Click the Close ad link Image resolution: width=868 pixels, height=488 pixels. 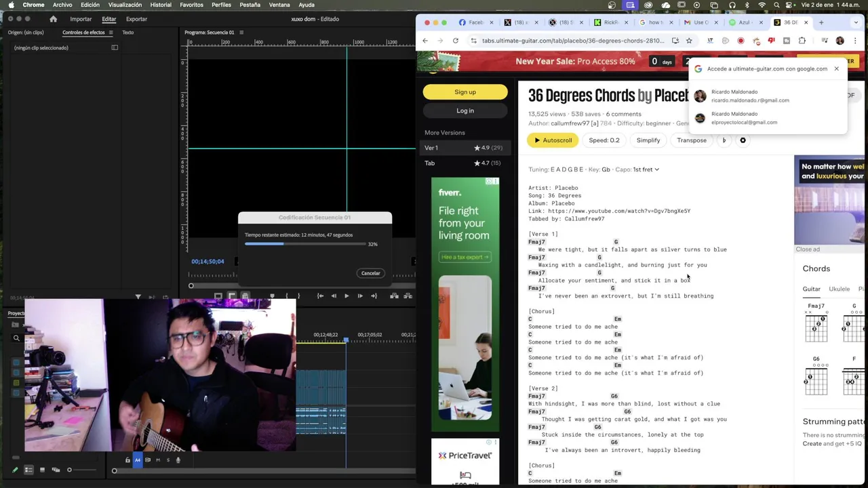(807, 249)
